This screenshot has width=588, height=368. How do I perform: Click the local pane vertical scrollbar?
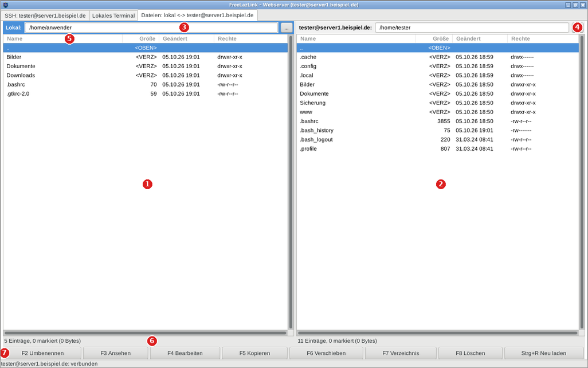291,182
